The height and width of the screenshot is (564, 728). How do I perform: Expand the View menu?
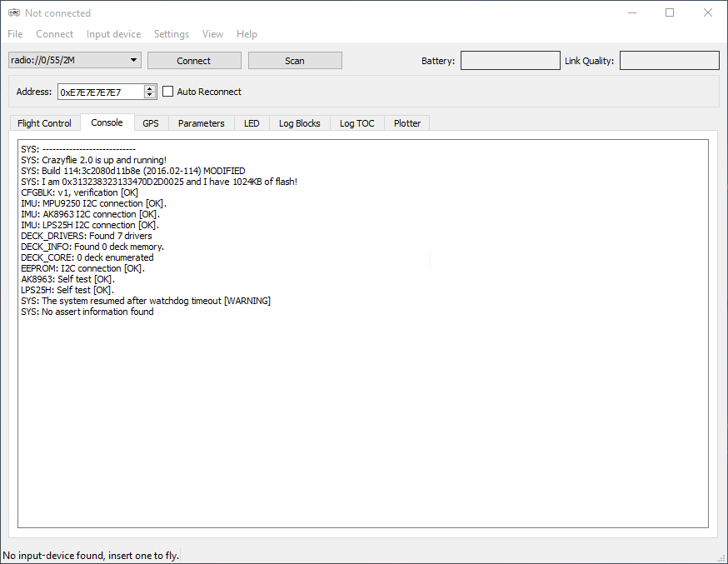point(212,34)
